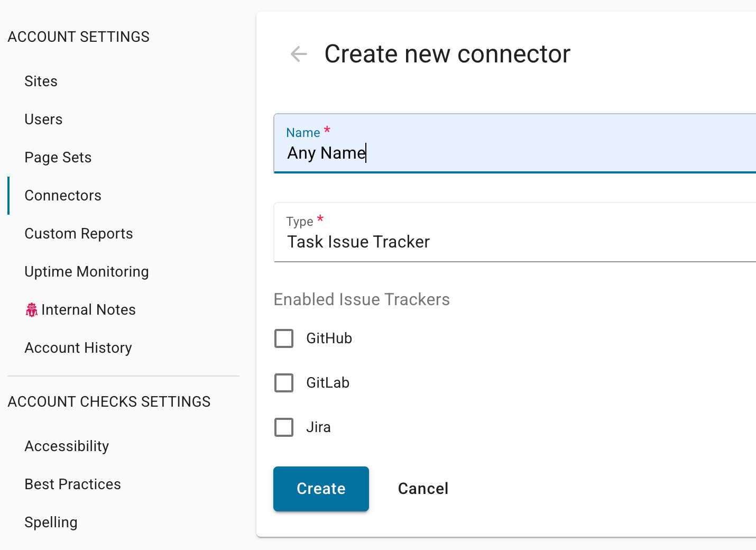Screen dimensions: 756x550
Task: Enable the Jira issue tracker
Action: tap(284, 427)
